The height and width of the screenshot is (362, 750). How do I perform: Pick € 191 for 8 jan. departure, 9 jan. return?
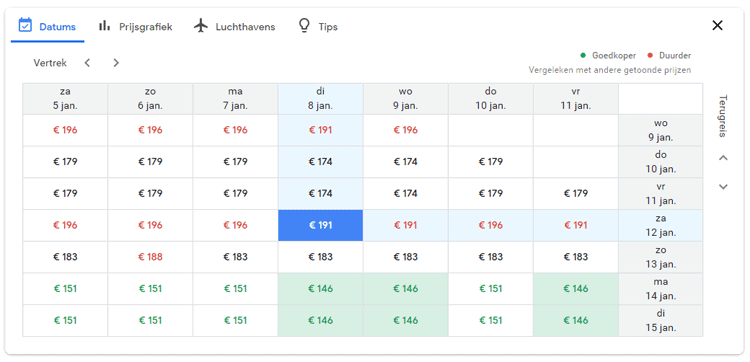coord(320,130)
